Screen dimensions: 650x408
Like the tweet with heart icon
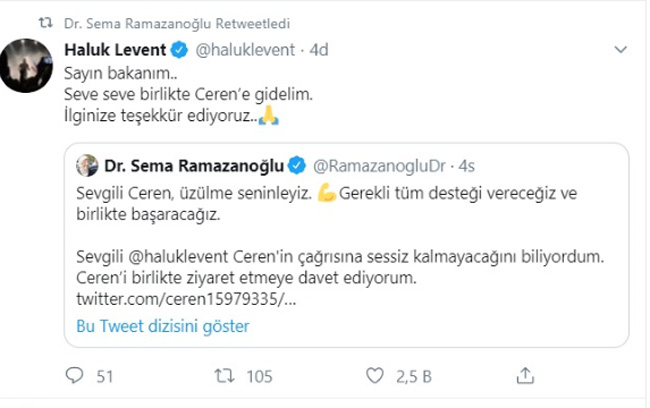pos(375,376)
